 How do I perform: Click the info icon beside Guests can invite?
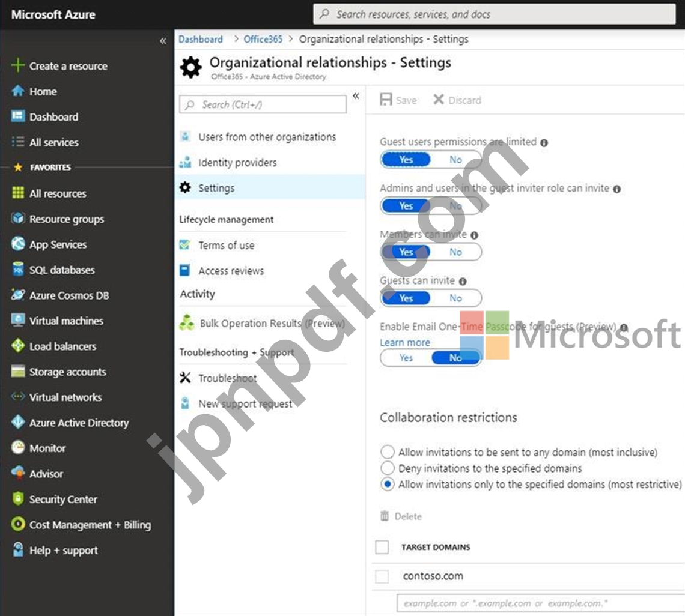coord(463,281)
